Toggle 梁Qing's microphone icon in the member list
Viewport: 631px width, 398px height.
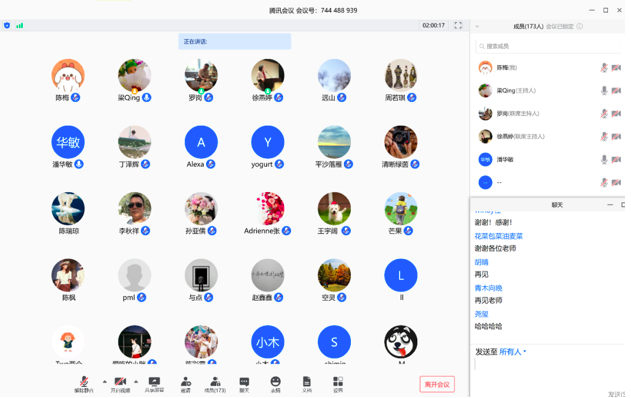(x=604, y=91)
